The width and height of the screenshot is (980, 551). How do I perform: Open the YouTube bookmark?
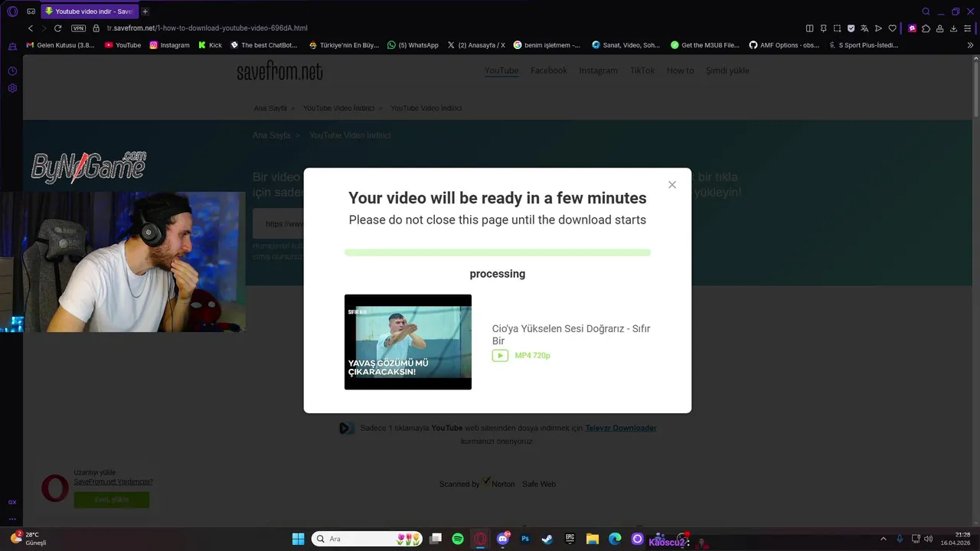coord(123,45)
